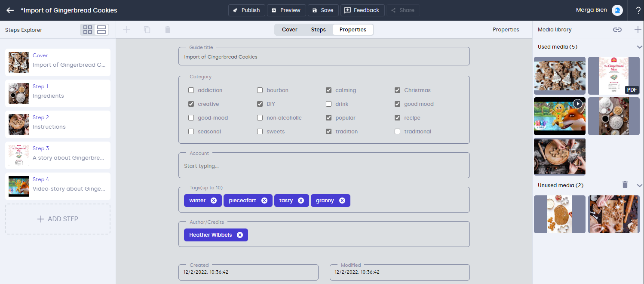Open user profile avatar for Merga Bien
Viewport: 644px width, 284px height.
pos(617,10)
